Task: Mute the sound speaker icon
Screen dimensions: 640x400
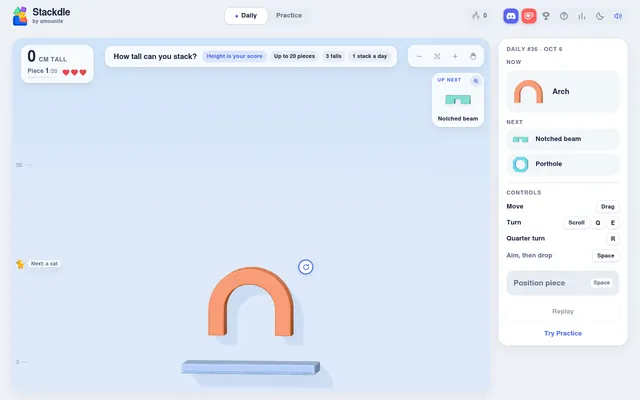Action: tap(618, 16)
